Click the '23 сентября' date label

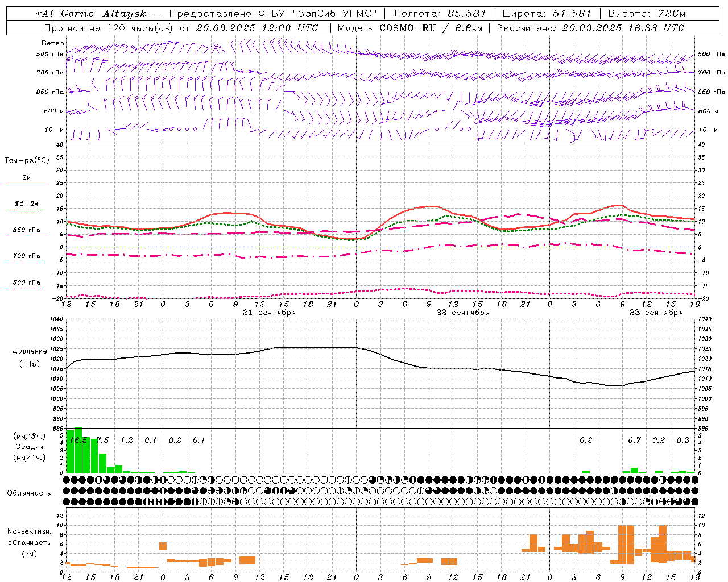click(656, 313)
